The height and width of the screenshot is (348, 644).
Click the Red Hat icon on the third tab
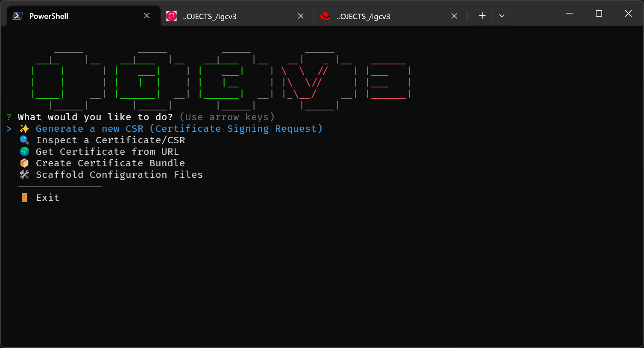326,16
